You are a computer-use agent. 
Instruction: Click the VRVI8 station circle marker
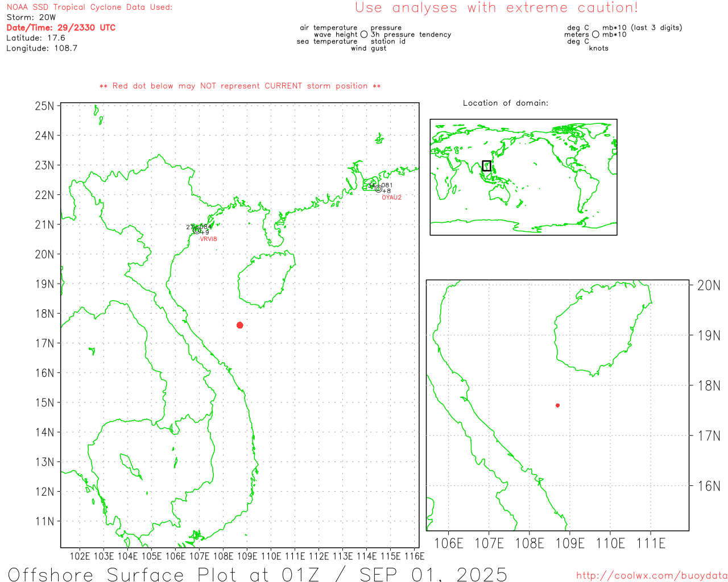coord(197,230)
